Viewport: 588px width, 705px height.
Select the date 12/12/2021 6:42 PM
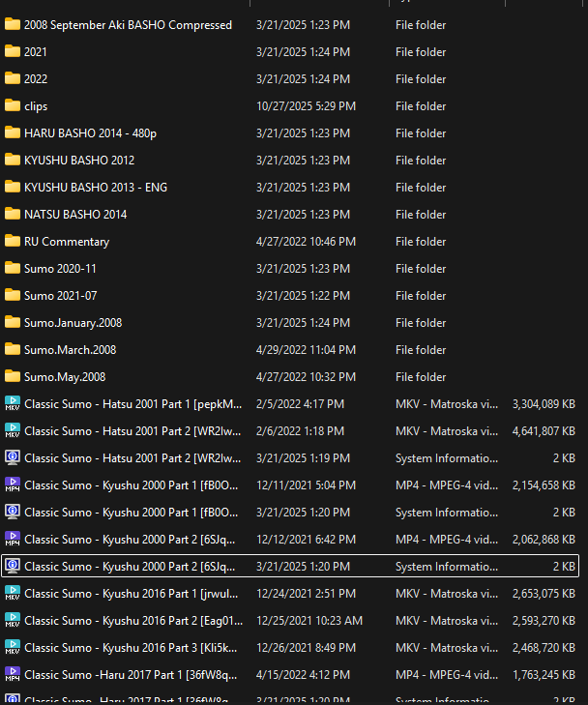click(307, 539)
